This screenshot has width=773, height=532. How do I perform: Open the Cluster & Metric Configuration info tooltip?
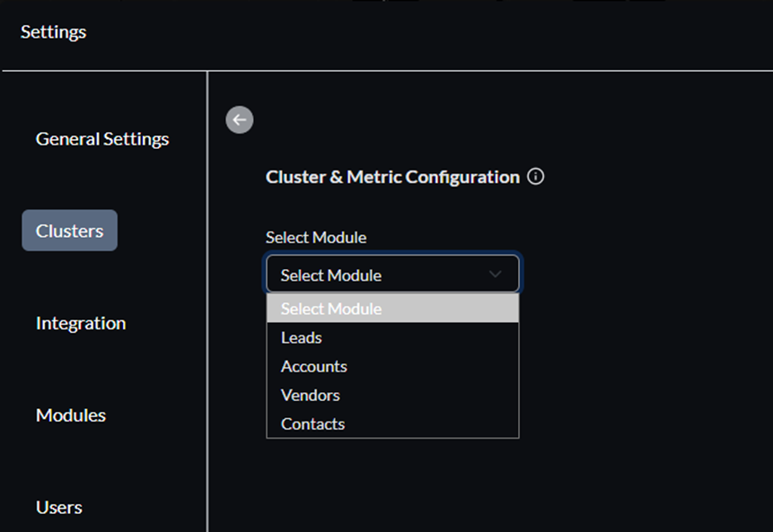tap(536, 177)
